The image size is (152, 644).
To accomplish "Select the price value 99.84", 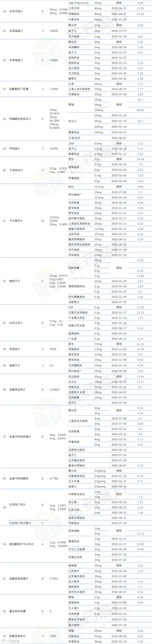I will 140,110.
